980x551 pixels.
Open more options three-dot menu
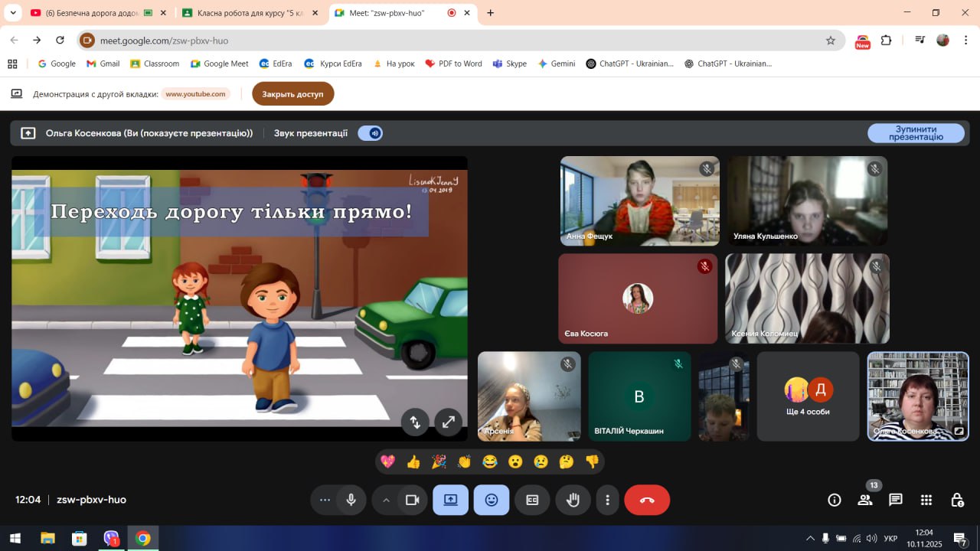tap(607, 500)
